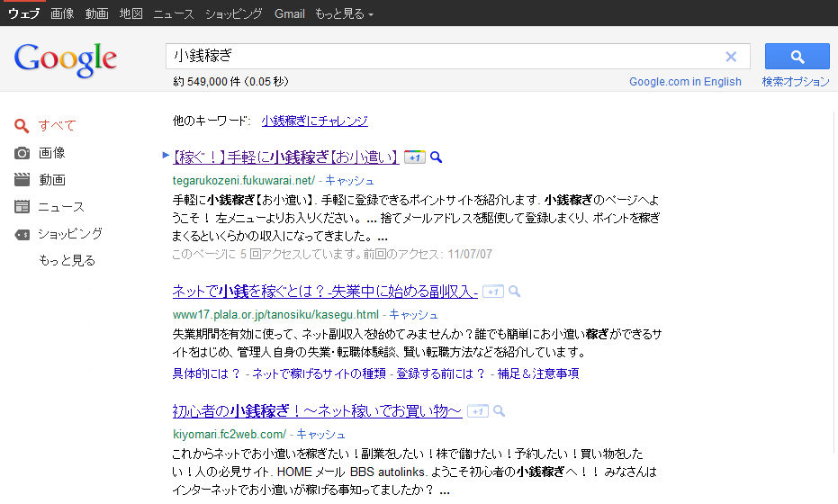
Task: Open result 【稼ぐ！】手軽に小銭稼ぎ【お小遣い】
Action: (x=285, y=157)
